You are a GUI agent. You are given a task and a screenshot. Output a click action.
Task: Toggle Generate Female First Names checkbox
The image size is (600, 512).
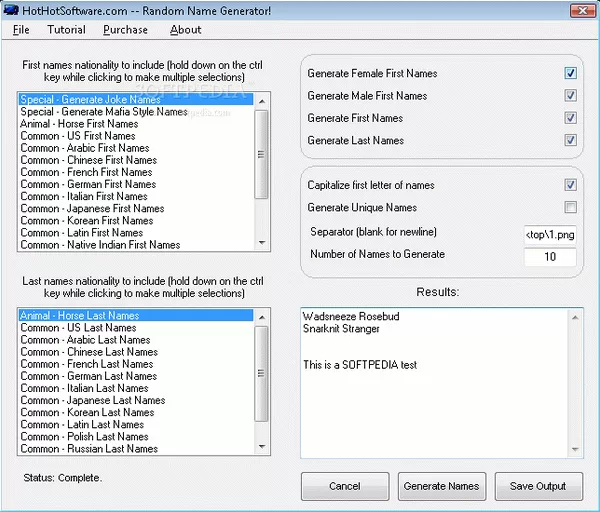click(x=570, y=74)
